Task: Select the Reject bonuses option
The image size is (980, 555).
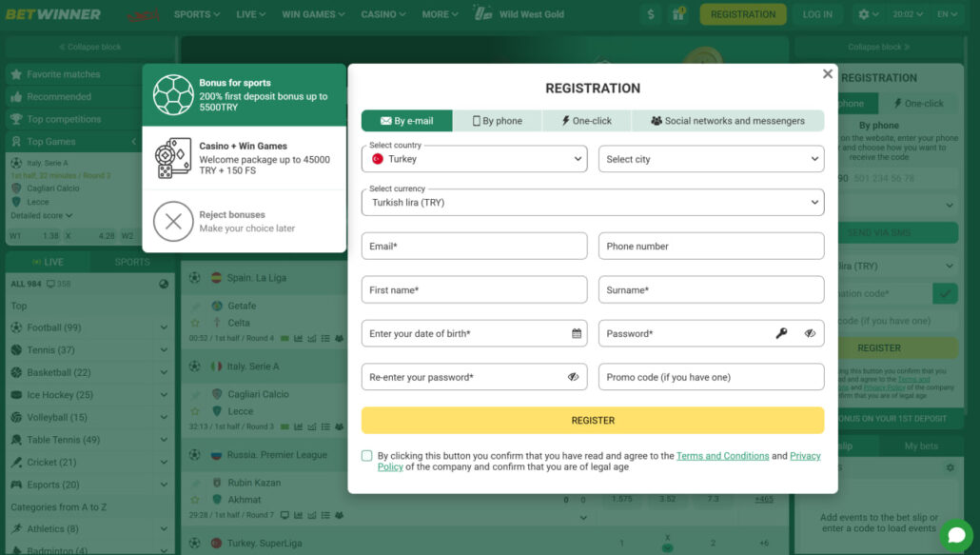Action: [245, 221]
